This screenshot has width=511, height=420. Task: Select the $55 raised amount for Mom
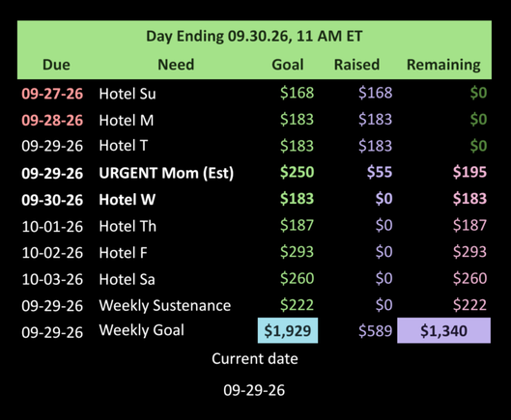(380, 172)
